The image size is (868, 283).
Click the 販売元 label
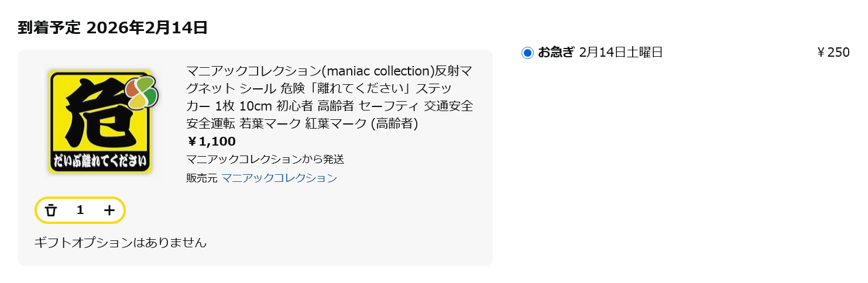coord(201,178)
